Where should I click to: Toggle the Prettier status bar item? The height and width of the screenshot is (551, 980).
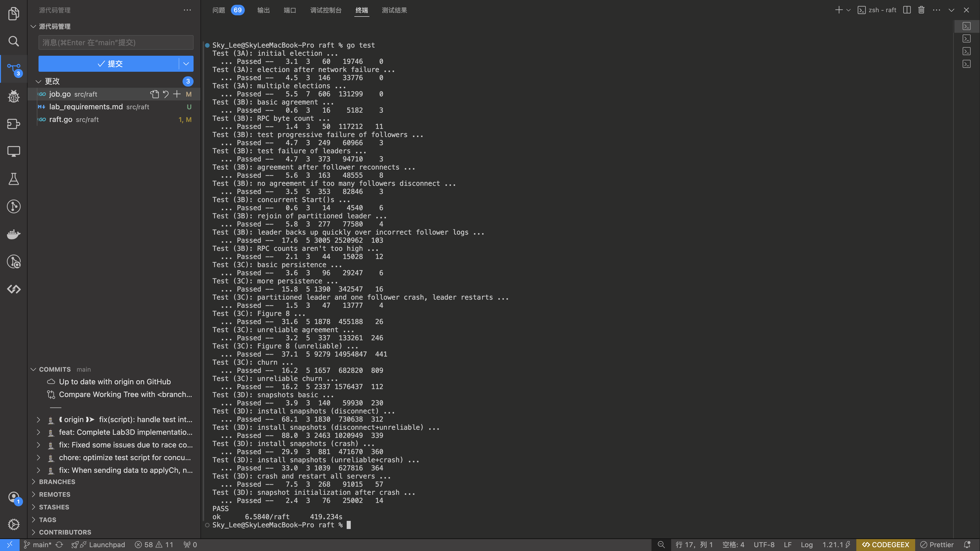937,545
